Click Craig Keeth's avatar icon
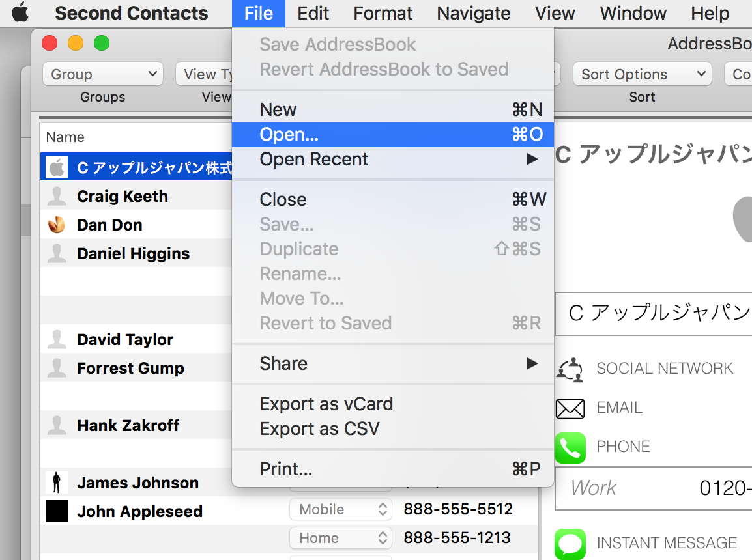752x560 pixels. (57, 197)
